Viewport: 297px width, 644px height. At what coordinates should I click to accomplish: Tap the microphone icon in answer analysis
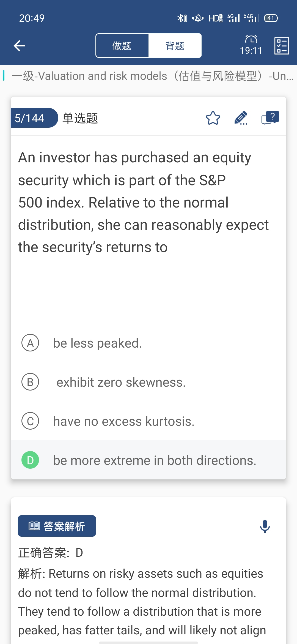(x=265, y=526)
